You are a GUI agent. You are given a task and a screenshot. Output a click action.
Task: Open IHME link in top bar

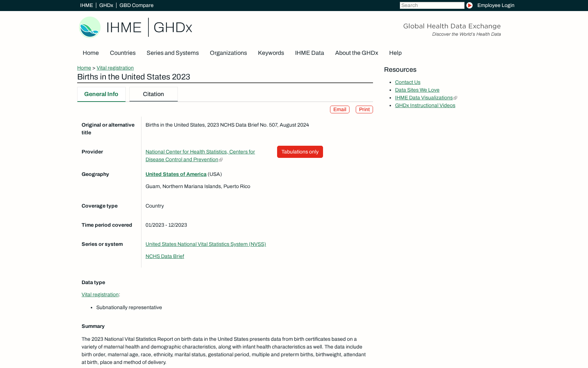[x=86, y=5]
